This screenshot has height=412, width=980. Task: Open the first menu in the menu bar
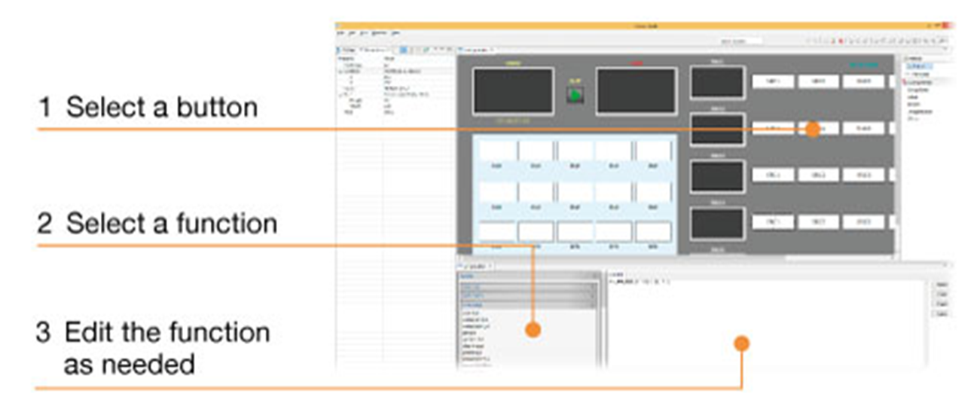[x=340, y=33]
